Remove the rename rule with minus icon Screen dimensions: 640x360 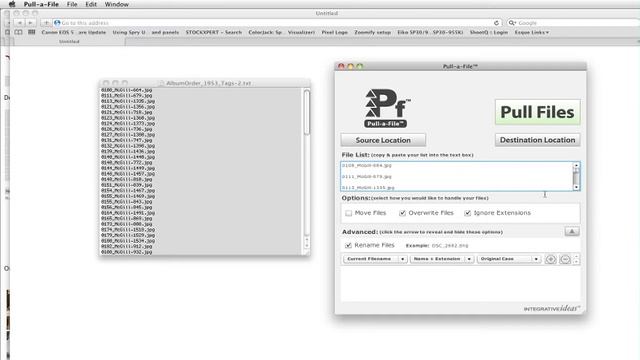[x=565, y=259]
